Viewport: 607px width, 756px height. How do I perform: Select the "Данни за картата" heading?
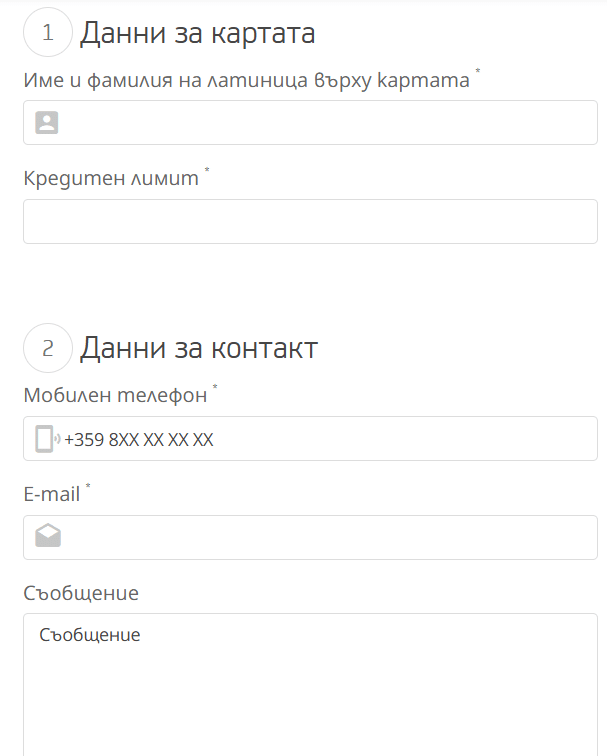pos(198,33)
